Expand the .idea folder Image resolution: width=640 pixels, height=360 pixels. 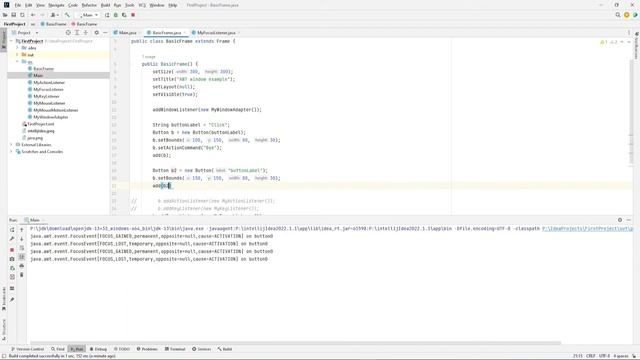(18, 48)
